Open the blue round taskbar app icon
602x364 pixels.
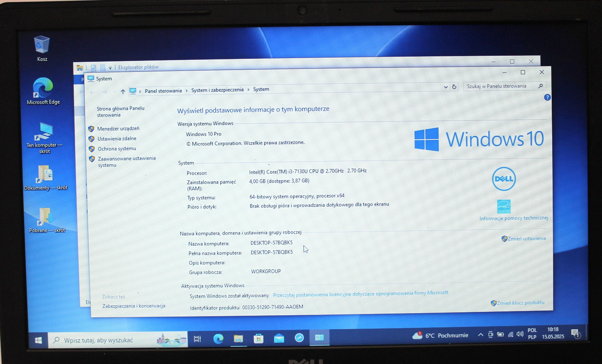[x=299, y=338]
